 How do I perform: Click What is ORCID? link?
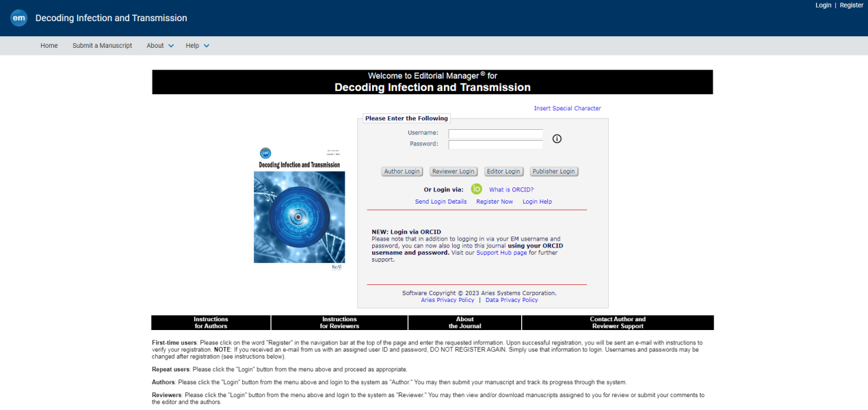pyautogui.click(x=511, y=190)
